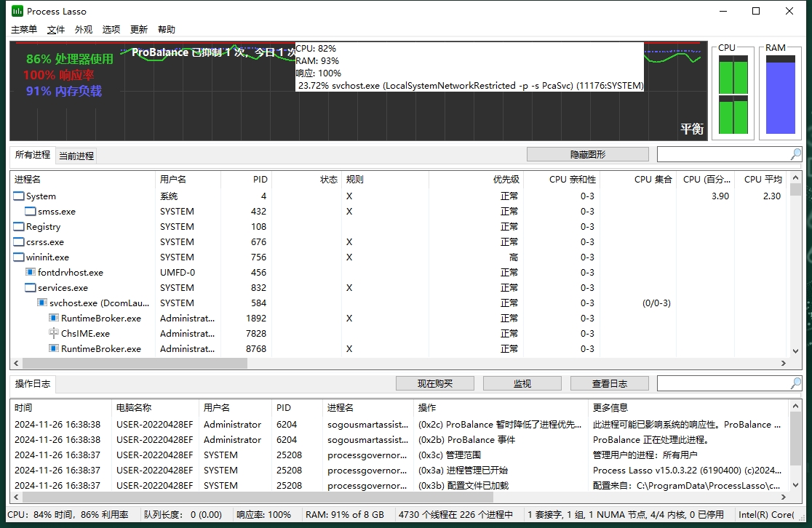The height and width of the screenshot is (528, 812).
Task: Click action log scrollbar down arrow
Action: coord(795,485)
